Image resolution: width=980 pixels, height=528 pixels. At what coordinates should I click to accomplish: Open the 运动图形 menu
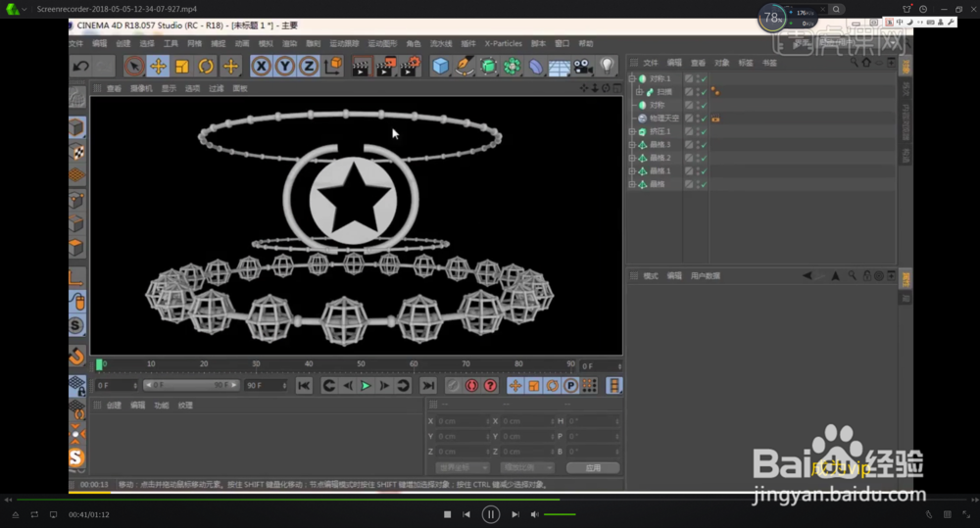[x=382, y=44]
